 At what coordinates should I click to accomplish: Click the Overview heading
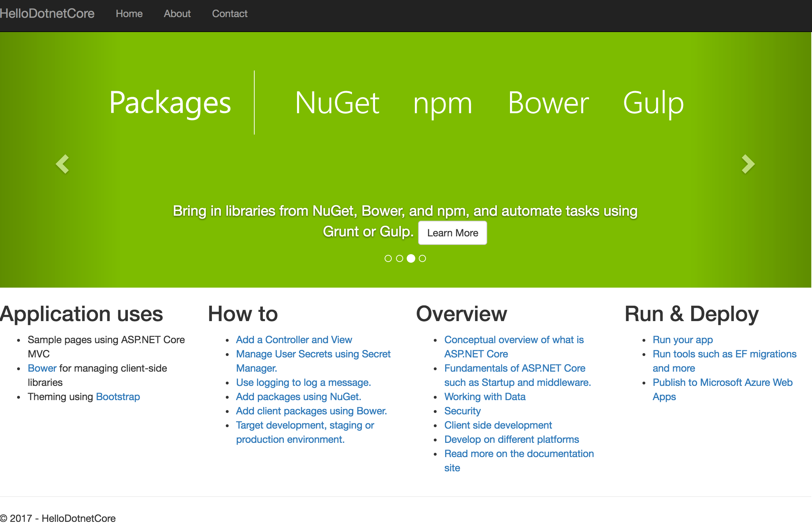click(462, 314)
